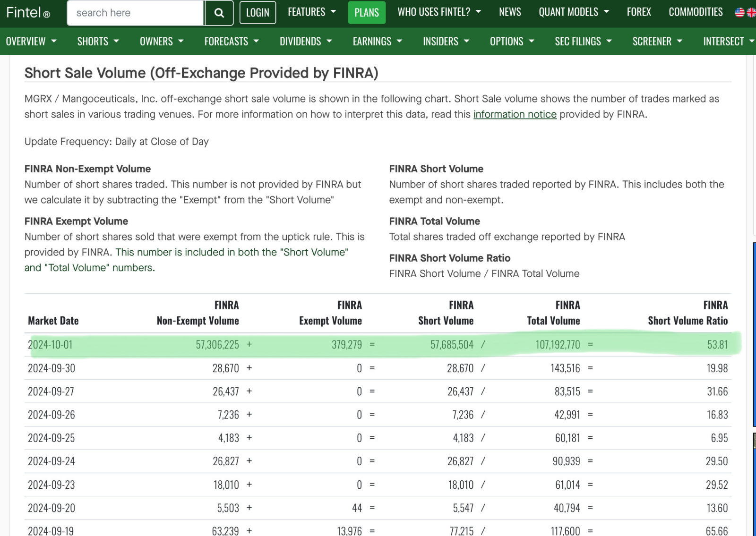Click the FINRA Exempt Volume definition heading
Viewport: 756px width, 536px height.
coord(76,221)
